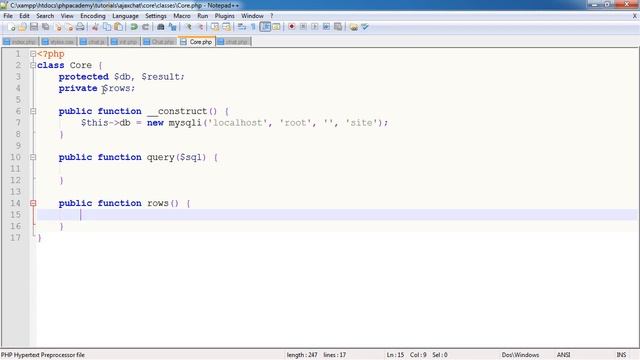Stop macro recording

point(303,27)
